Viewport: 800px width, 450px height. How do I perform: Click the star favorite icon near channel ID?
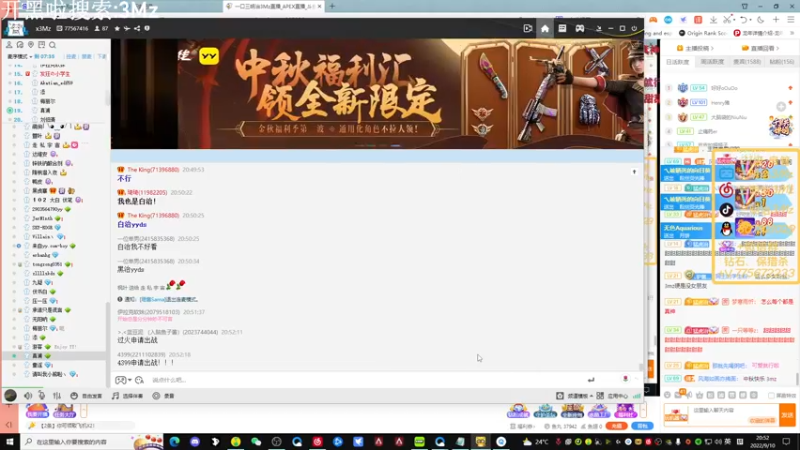117,29
